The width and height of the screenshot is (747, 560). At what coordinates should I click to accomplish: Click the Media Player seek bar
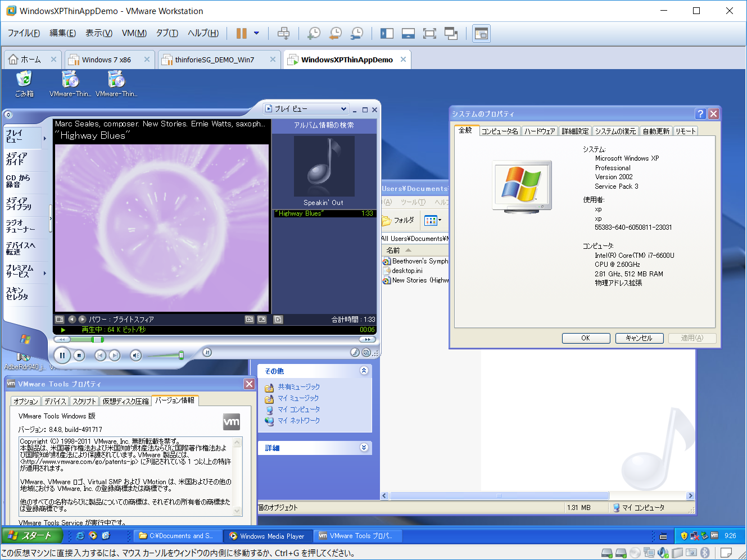point(214,339)
